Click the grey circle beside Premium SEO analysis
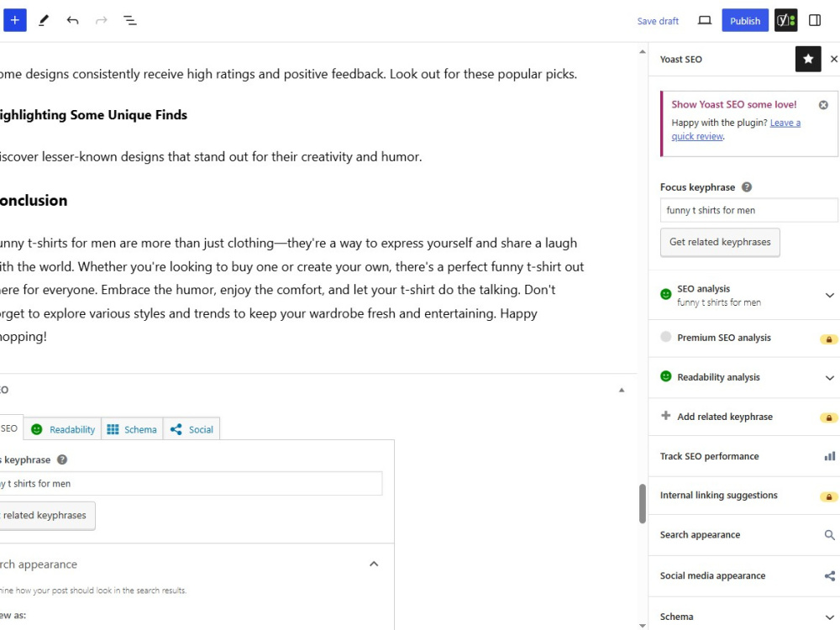 (x=665, y=337)
